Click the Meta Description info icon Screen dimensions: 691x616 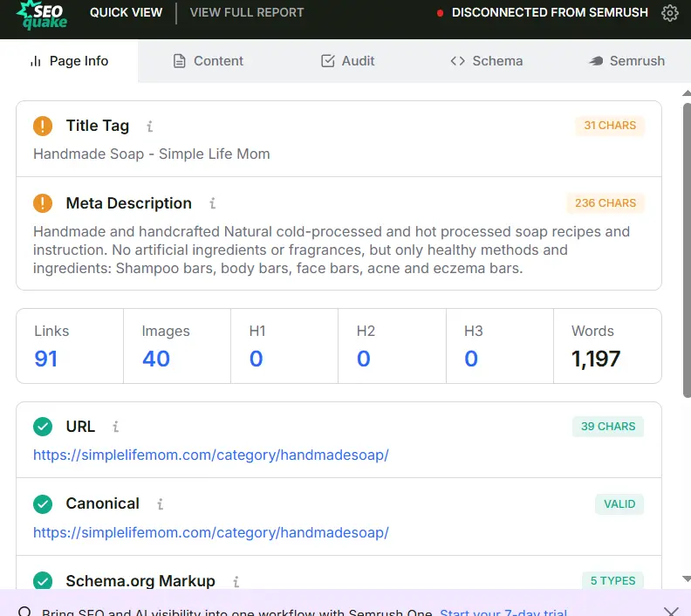click(x=212, y=203)
